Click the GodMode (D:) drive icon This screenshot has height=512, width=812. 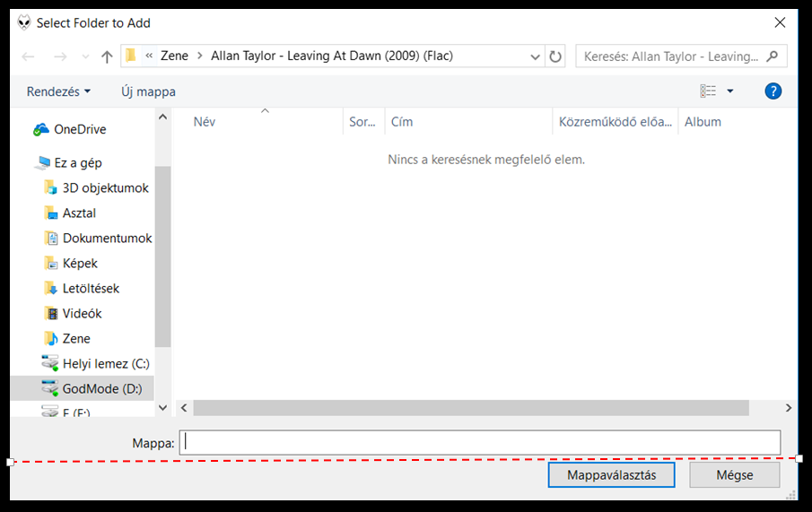coord(49,387)
